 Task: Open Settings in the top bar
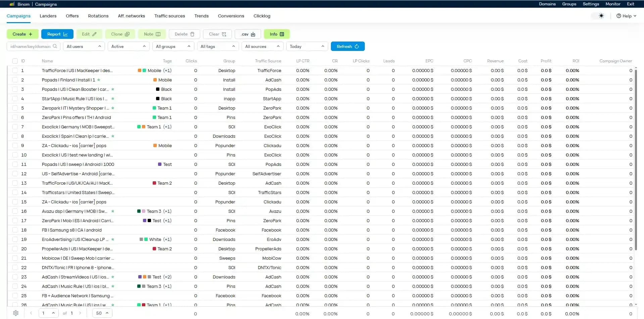[x=591, y=4]
